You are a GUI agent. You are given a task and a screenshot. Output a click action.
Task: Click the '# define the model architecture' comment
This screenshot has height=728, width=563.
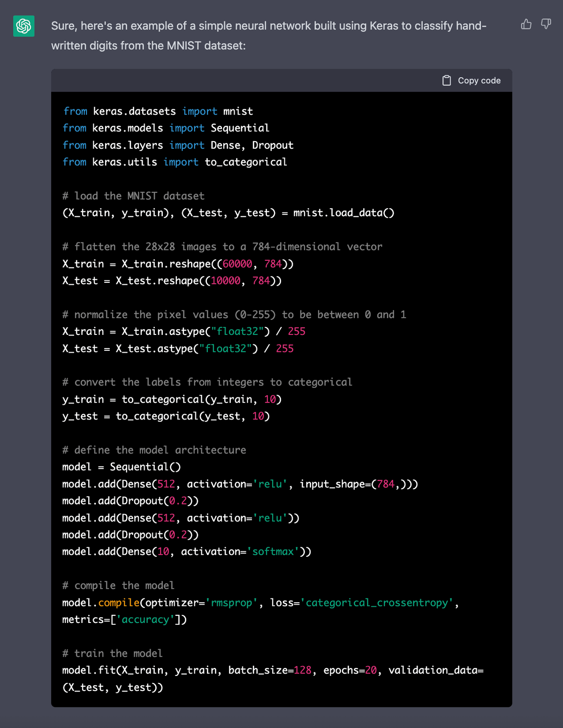(x=154, y=450)
